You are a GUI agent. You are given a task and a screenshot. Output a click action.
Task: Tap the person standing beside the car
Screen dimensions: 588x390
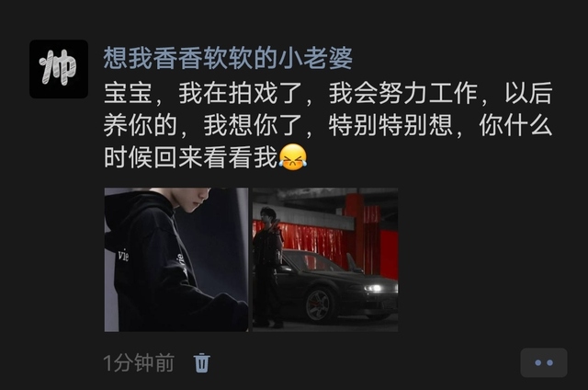point(267,268)
